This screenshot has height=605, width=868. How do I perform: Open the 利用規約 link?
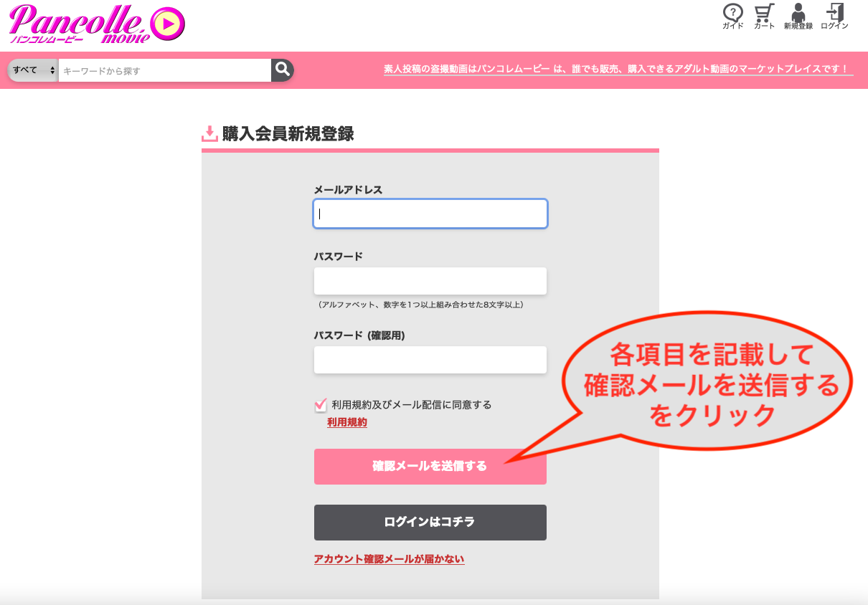[347, 423]
